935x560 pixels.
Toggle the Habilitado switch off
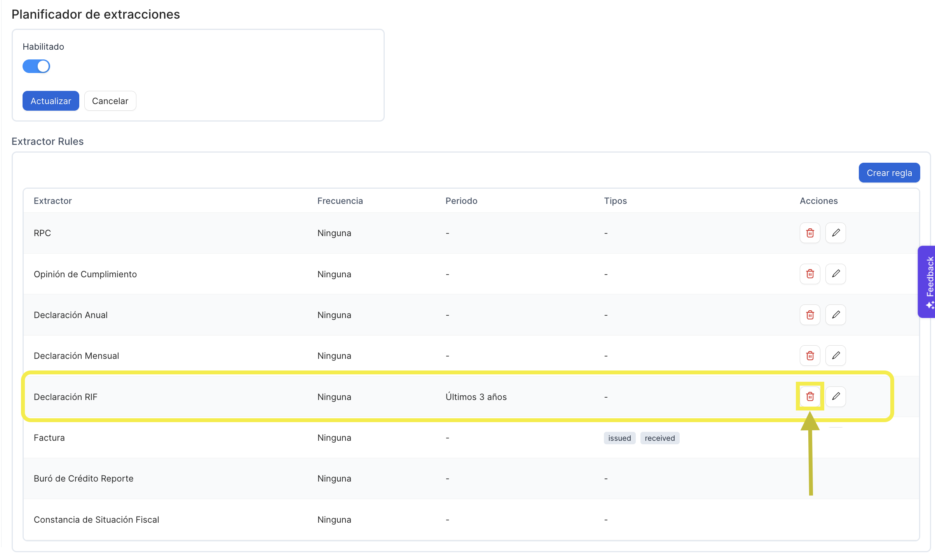click(x=36, y=66)
